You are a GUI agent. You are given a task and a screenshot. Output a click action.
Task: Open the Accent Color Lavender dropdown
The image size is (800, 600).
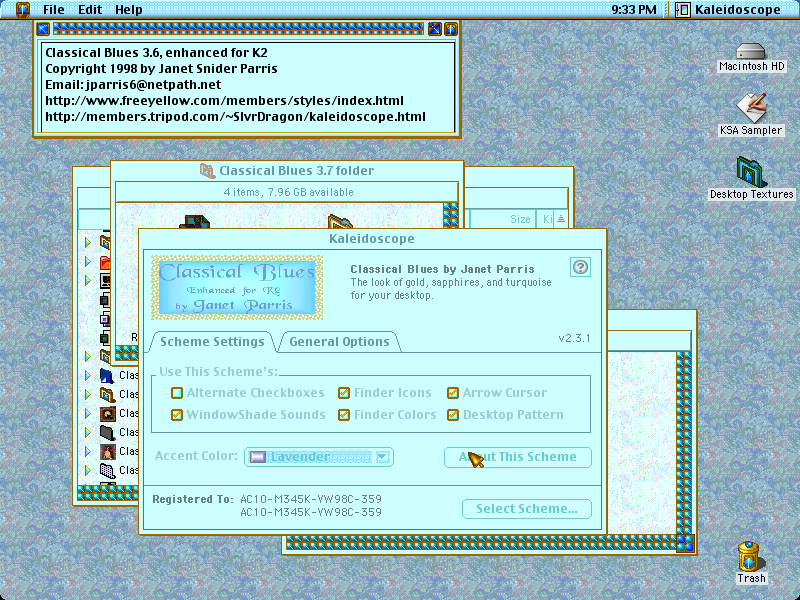[x=319, y=457]
